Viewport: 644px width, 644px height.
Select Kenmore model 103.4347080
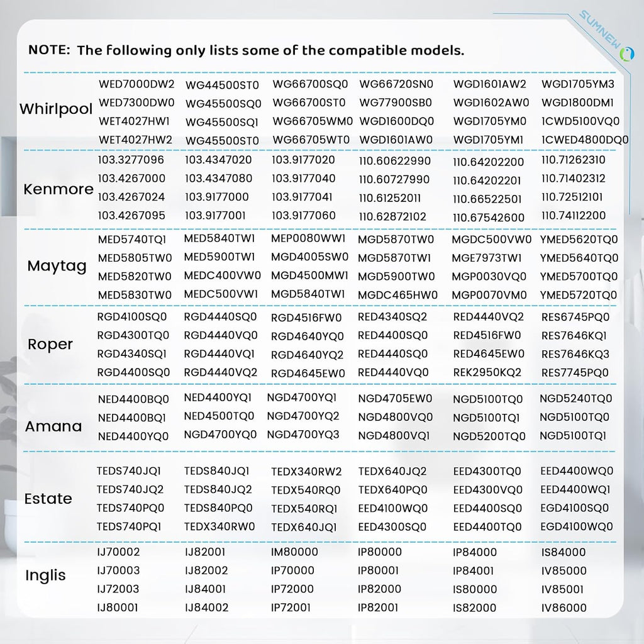(218, 178)
